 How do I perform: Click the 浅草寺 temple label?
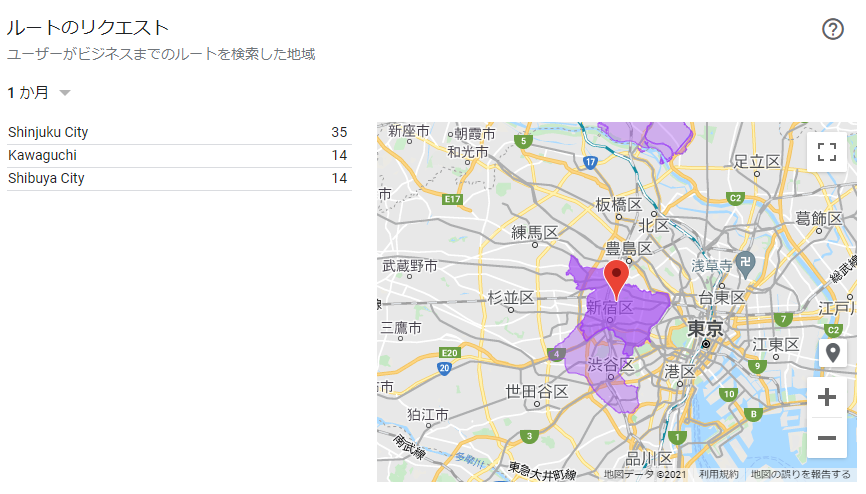click(712, 266)
